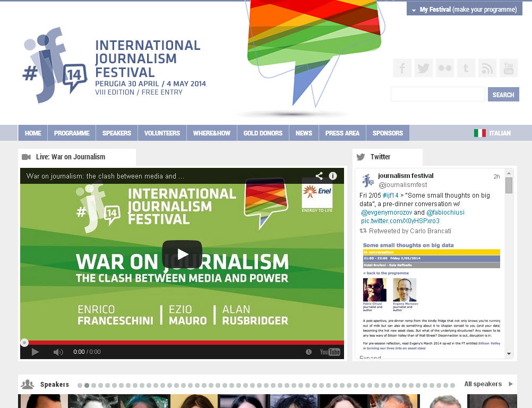Click the International Journalism Festival title text
This screenshot has width=532, height=408.
coord(148,59)
